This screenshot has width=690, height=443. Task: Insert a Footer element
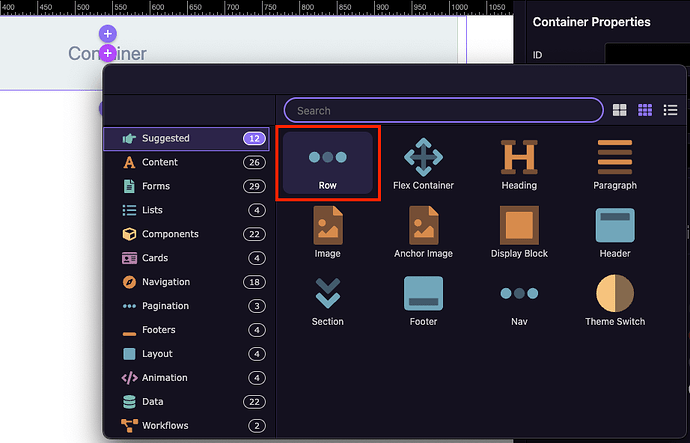[x=423, y=301]
